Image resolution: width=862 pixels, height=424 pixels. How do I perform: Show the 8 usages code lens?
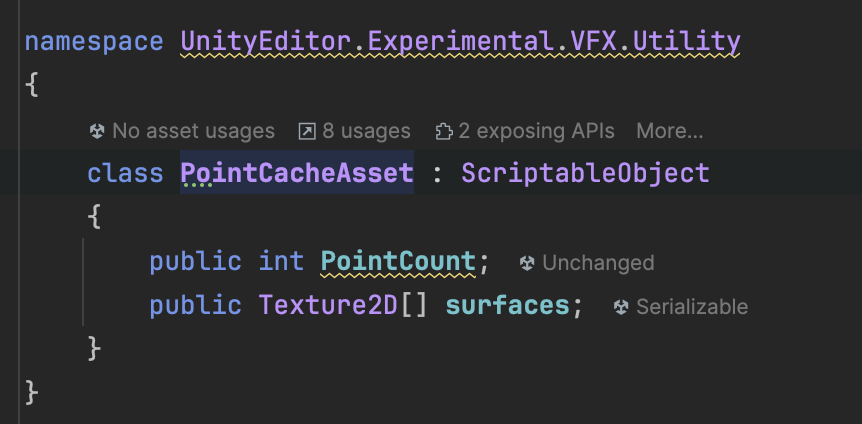pos(365,131)
